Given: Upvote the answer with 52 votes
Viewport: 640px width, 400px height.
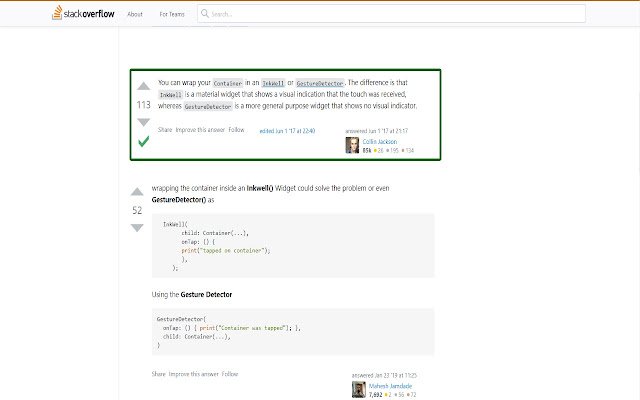Looking at the screenshot, I should coord(137,192).
